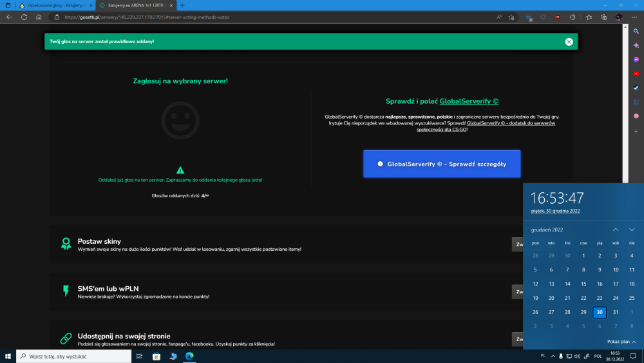Expand the SMS'em lub wPLN row button
The image size is (644, 363).
pos(518,291)
